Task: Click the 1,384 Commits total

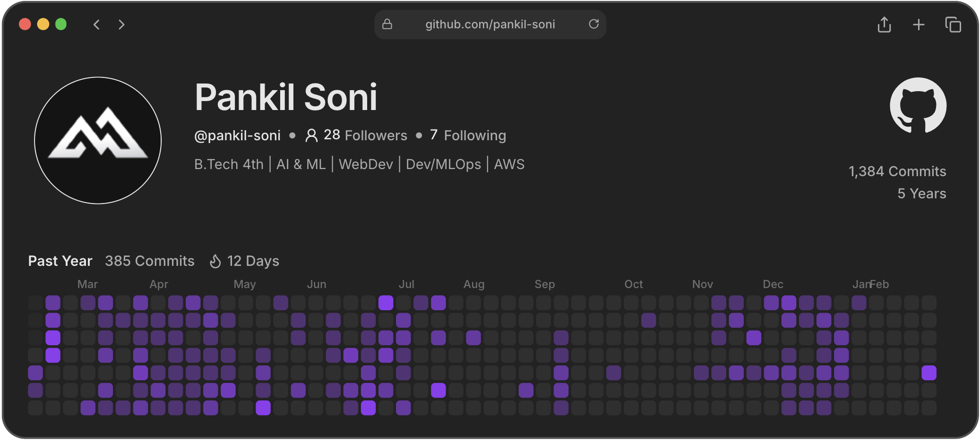Action: pyautogui.click(x=897, y=171)
